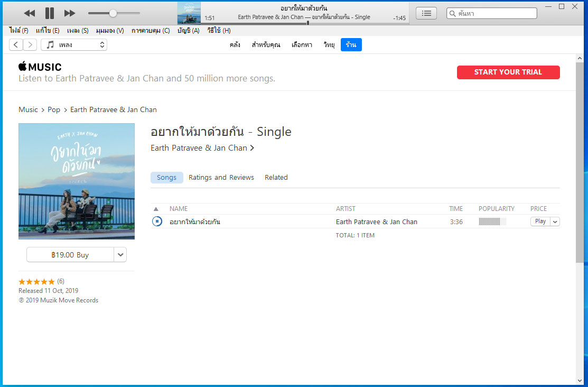Screen dimensions: 588x387
Task: Click the popularity bar in the song row
Action: 492,222
